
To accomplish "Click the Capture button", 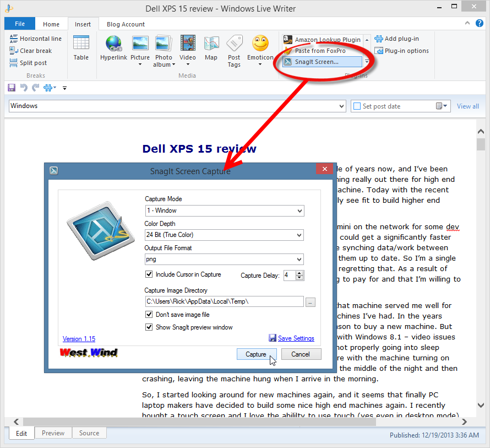I will (x=257, y=354).
